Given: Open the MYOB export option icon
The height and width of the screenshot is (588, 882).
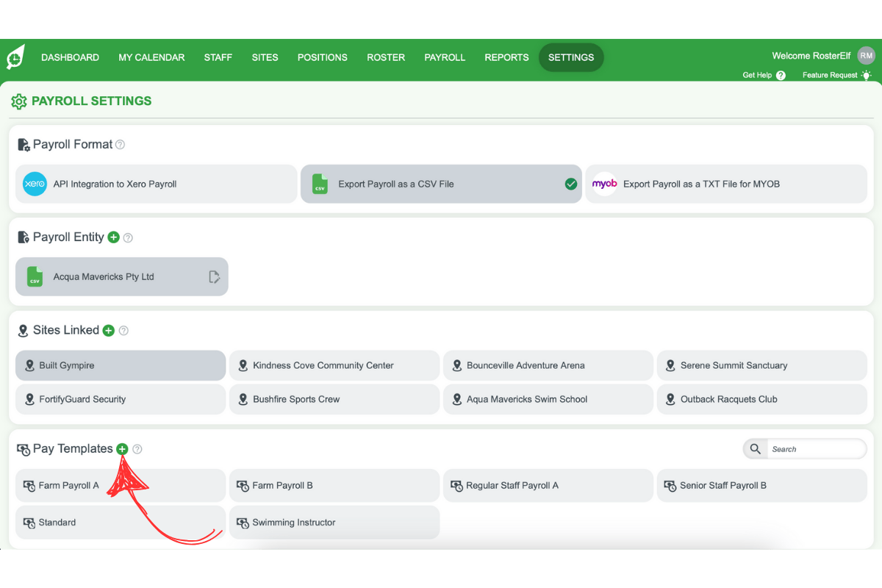Looking at the screenshot, I should [604, 184].
